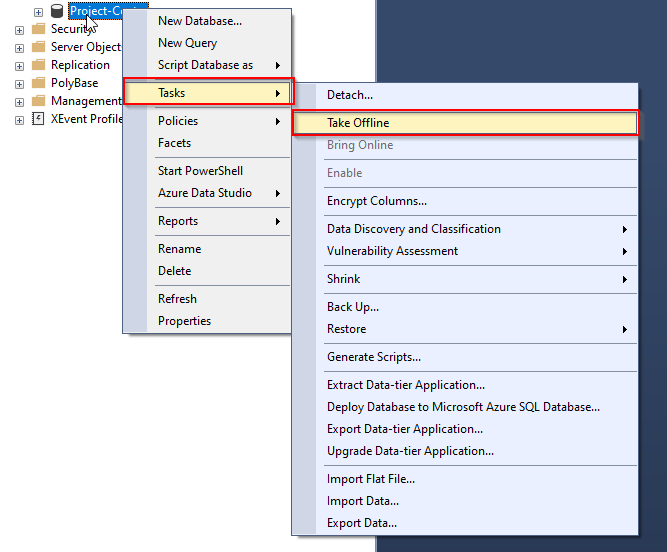The image size is (667, 552).
Task: Click the XEvent Profiler icon
Action: point(38,119)
